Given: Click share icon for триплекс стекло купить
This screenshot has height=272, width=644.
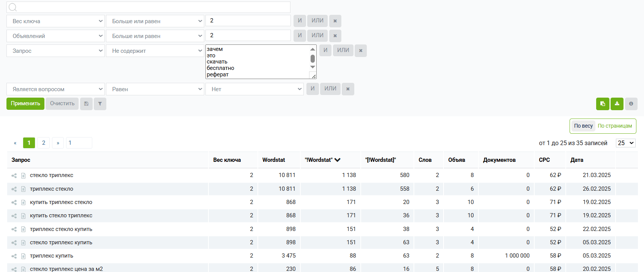Looking at the screenshot, I should (x=14, y=229).
